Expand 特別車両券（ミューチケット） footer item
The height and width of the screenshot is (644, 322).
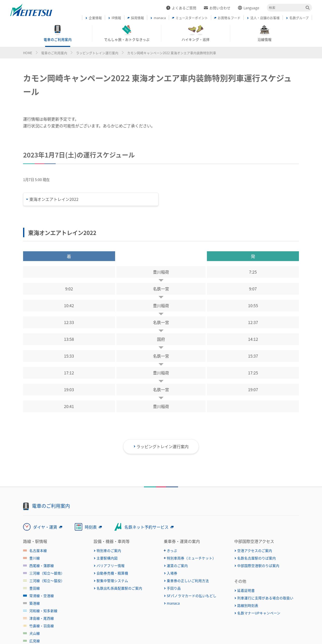pos(189,558)
